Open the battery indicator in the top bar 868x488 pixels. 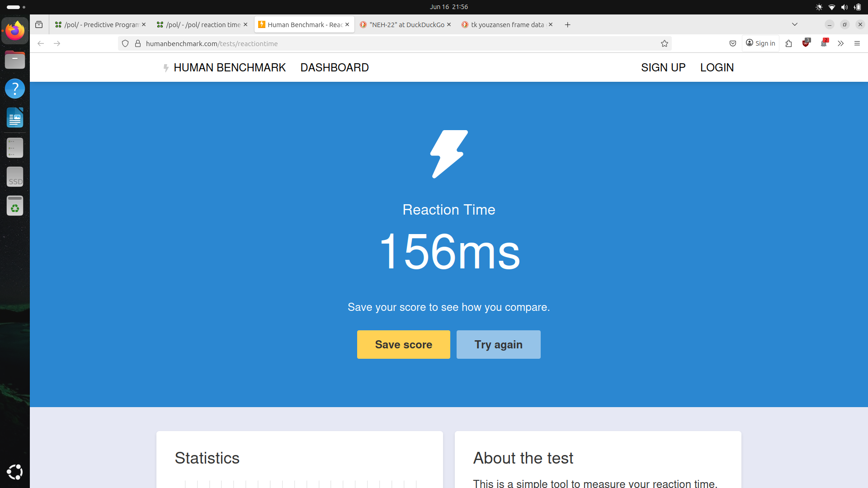click(858, 7)
